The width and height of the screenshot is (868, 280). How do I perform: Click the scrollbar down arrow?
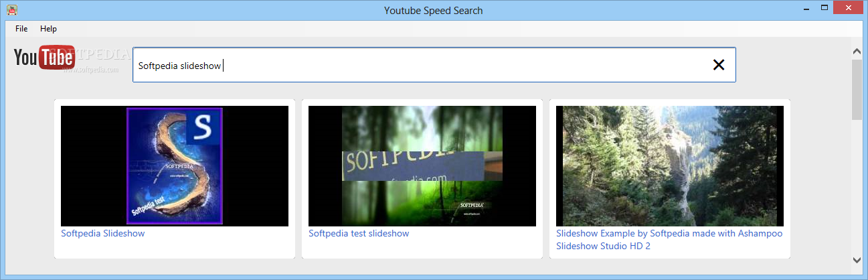(x=857, y=260)
